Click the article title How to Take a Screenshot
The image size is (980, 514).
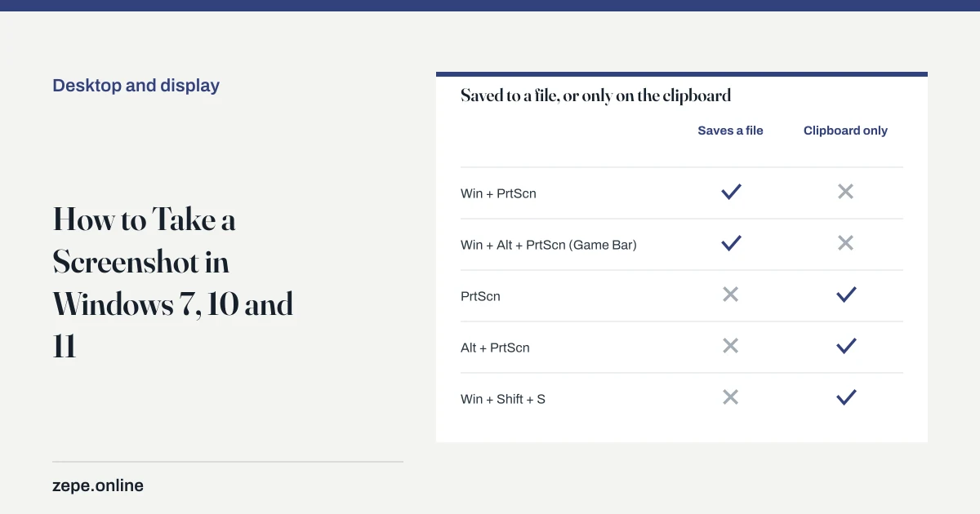[173, 282]
